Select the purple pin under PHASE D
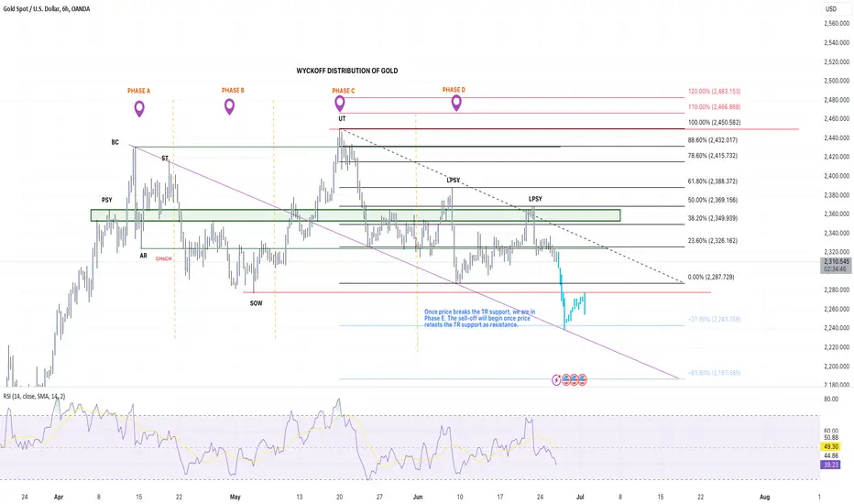854x504 pixels. (456, 103)
